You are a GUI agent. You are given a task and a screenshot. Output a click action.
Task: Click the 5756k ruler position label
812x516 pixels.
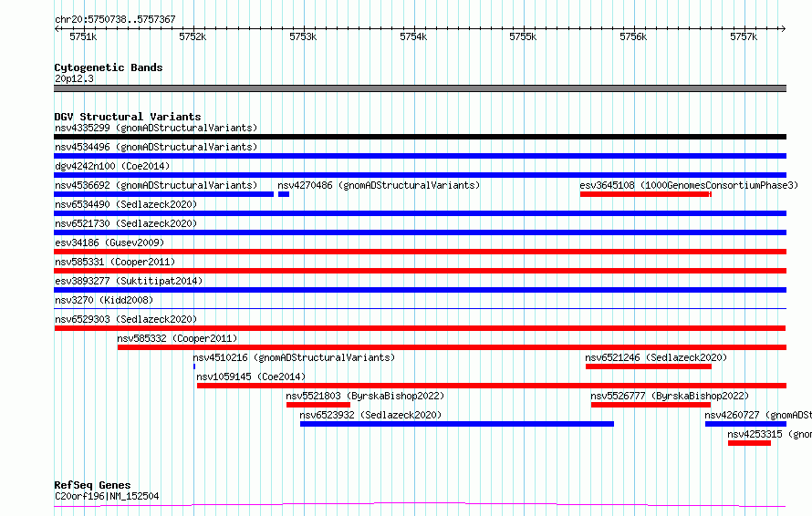pyautogui.click(x=633, y=36)
